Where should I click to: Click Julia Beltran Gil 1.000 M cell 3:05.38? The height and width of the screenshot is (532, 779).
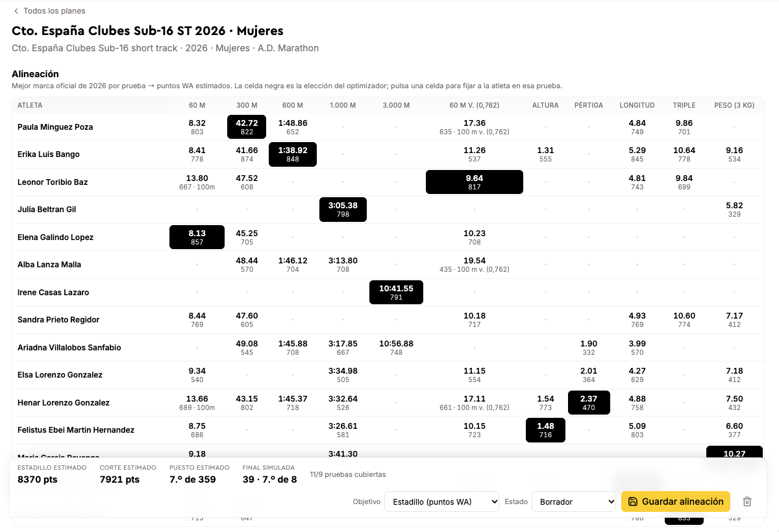343,210
